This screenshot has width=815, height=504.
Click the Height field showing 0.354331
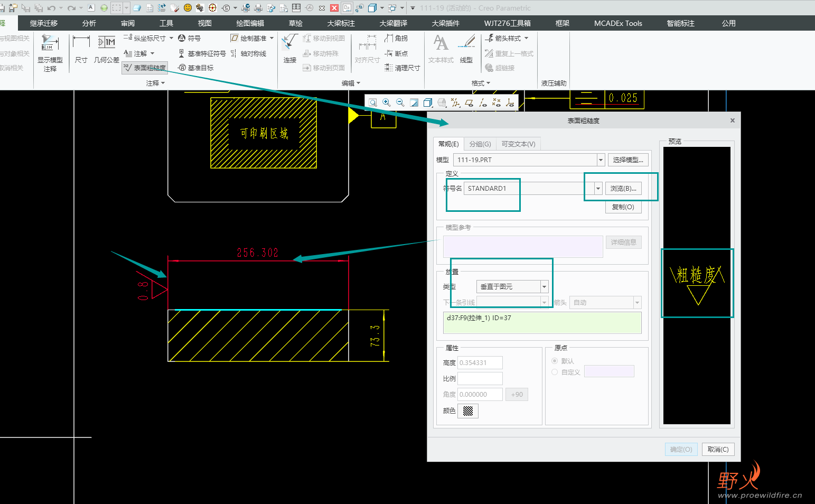[480, 362]
